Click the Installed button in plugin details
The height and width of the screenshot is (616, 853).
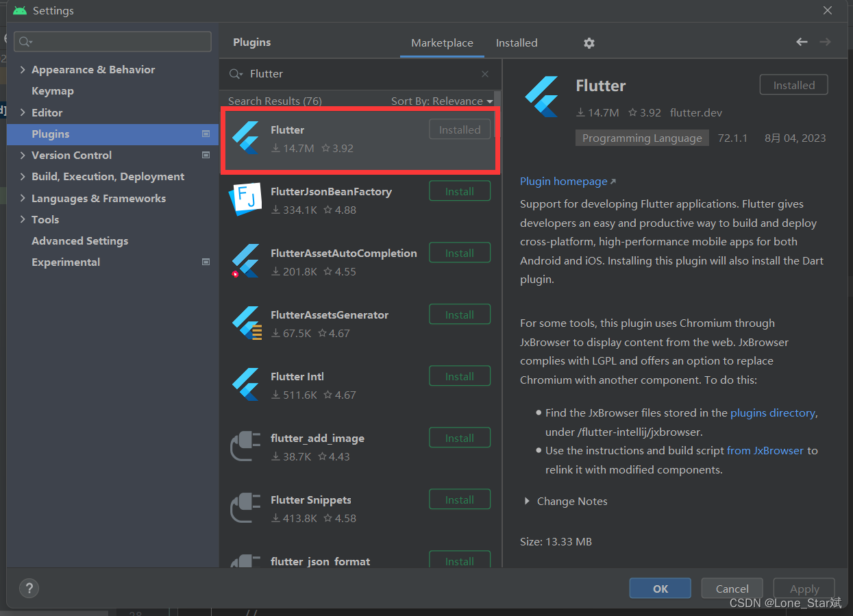pyautogui.click(x=794, y=85)
